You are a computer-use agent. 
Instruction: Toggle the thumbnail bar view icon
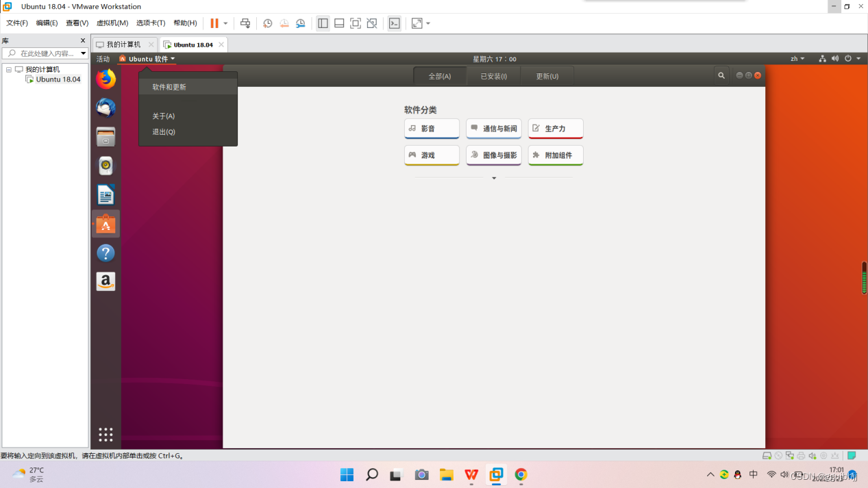[x=339, y=23]
